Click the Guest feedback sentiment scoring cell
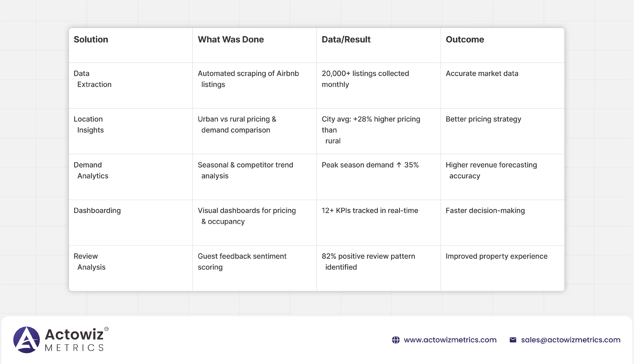This screenshot has width=634, height=364. [x=242, y=261]
